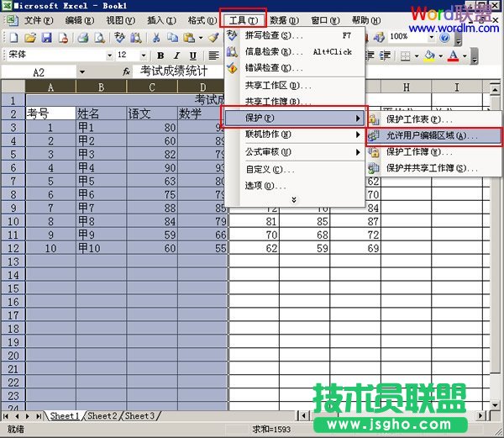Image resolution: width=504 pixels, height=438 pixels.
Task: Click the Name Box showing A2
Action: (x=39, y=72)
